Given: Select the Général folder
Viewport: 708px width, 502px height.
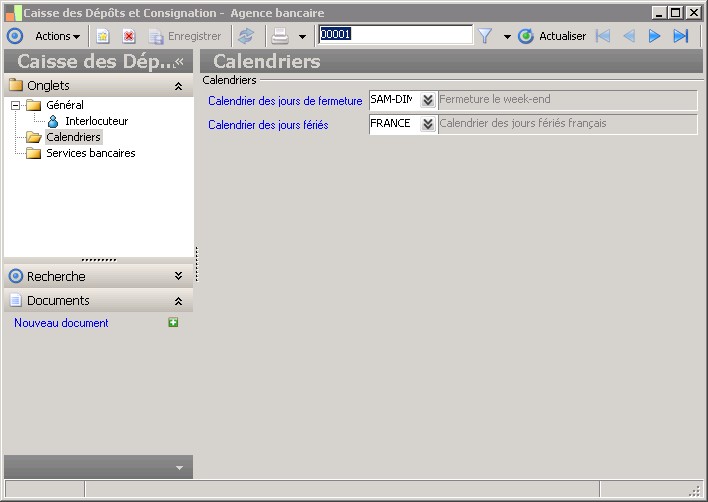Looking at the screenshot, I should coord(65,105).
